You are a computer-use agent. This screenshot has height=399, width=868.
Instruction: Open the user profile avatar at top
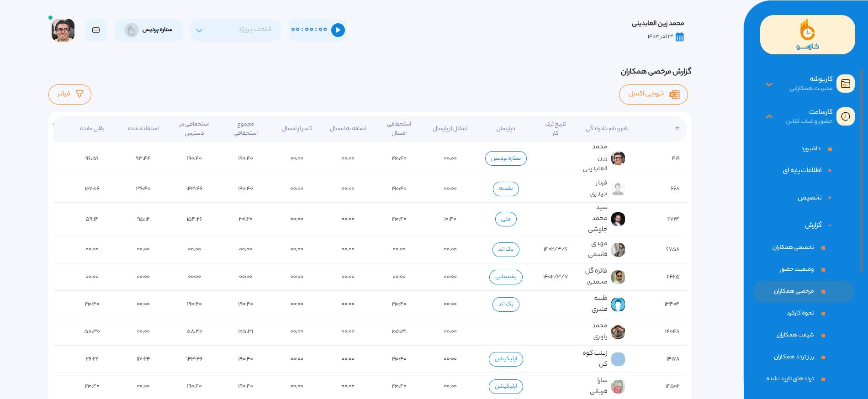tap(63, 30)
